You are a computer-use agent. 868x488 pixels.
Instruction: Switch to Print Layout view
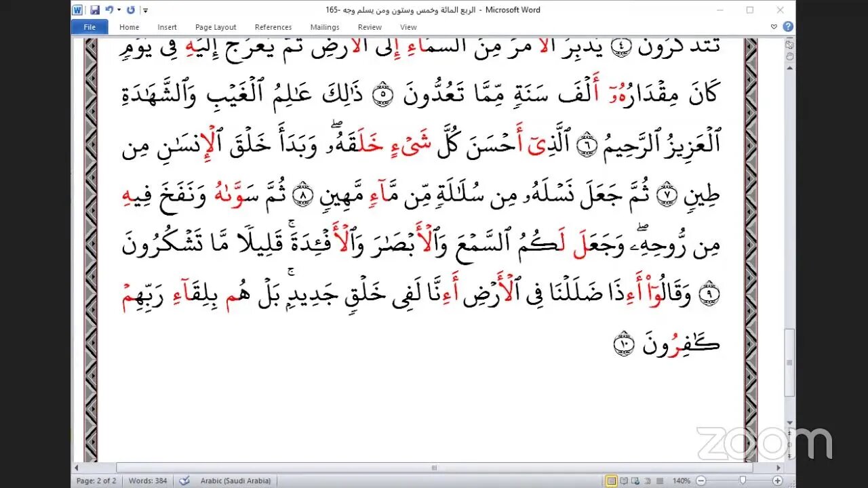click(x=612, y=481)
